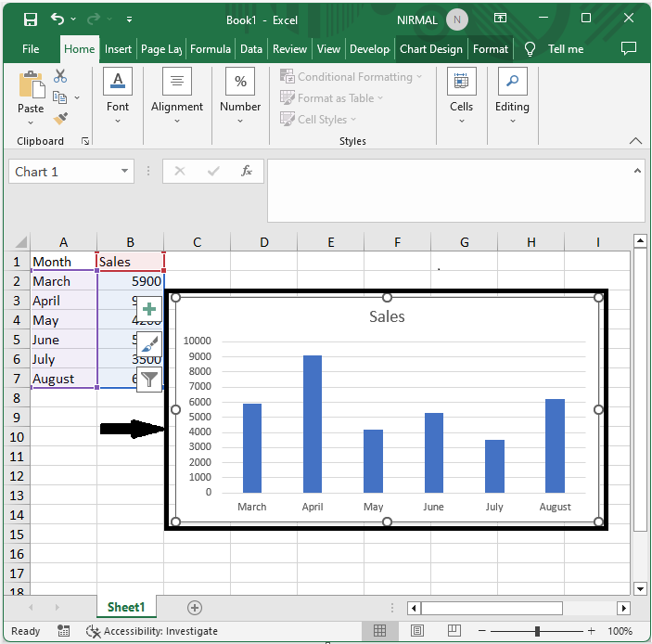Screen dimensions: 652x644
Task: Select column D header
Action: (264, 242)
